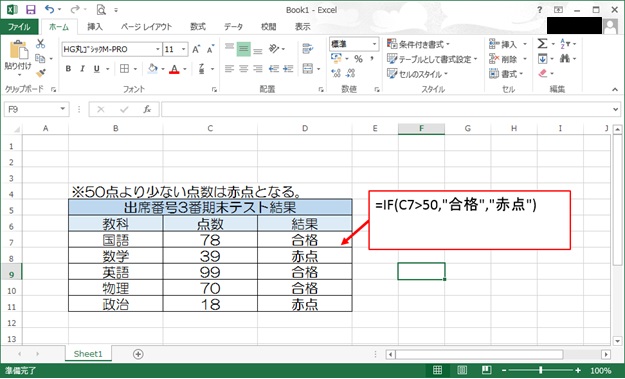Add a new sheet with plus button
625x379 pixels.
click(x=138, y=354)
